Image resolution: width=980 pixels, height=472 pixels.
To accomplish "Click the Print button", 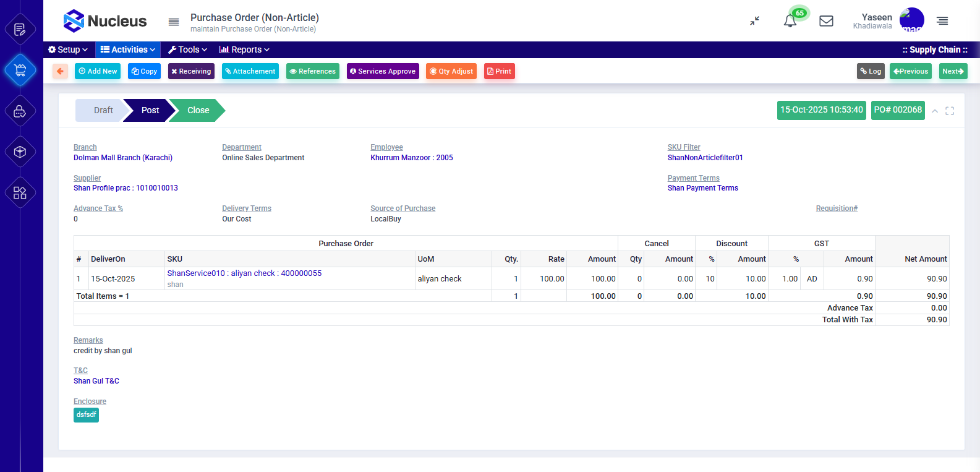I will (500, 71).
